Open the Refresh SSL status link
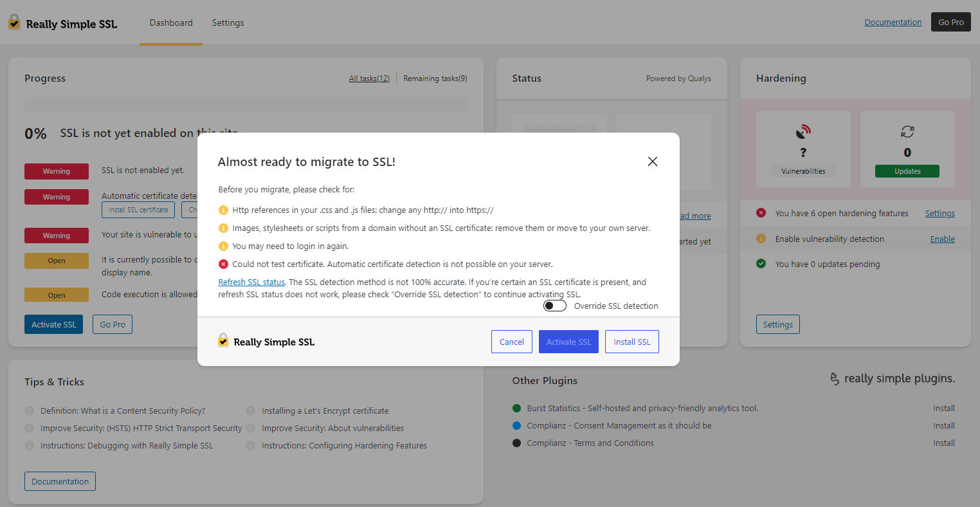 point(251,282)
